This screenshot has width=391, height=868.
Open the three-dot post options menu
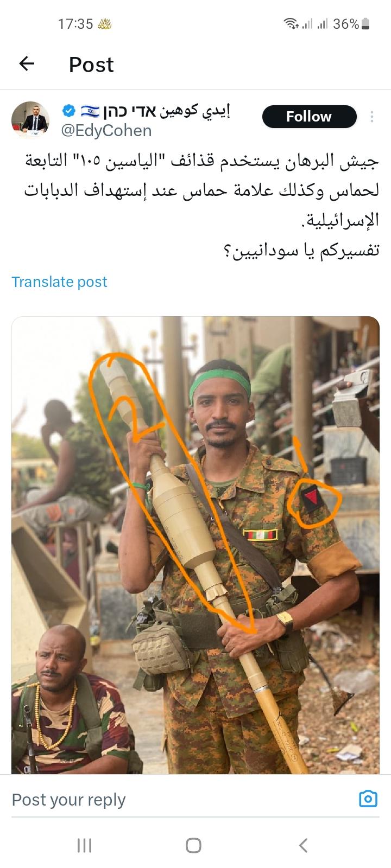click(x=372, y=117)
